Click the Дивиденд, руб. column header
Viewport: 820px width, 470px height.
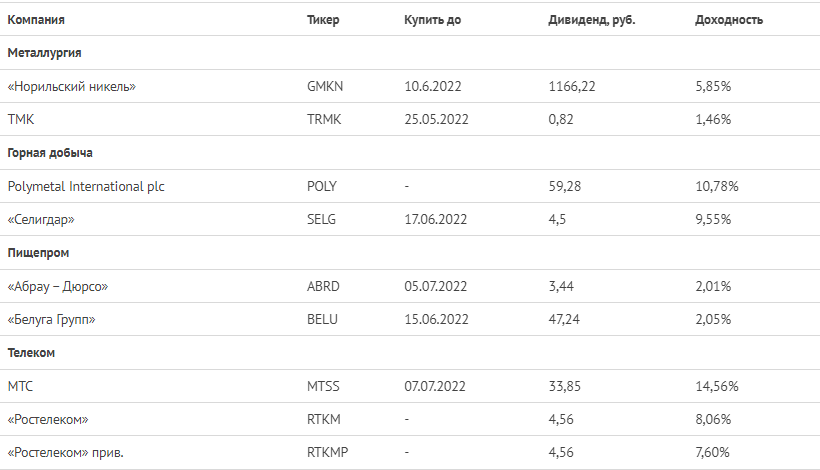click(x=591, y=20)
